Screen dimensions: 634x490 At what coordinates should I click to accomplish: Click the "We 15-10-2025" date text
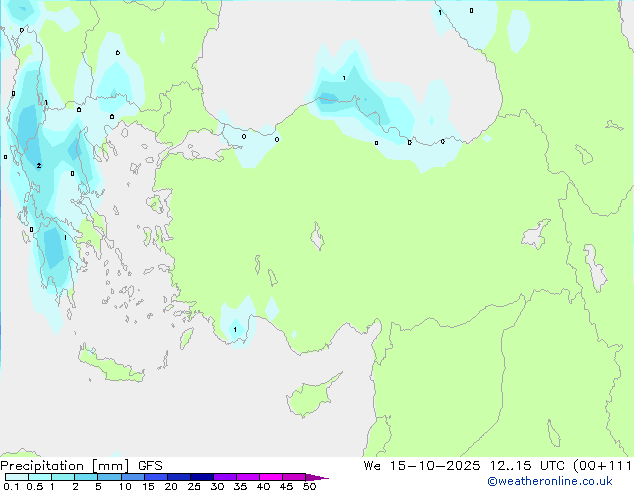click(x=422, y=466)
